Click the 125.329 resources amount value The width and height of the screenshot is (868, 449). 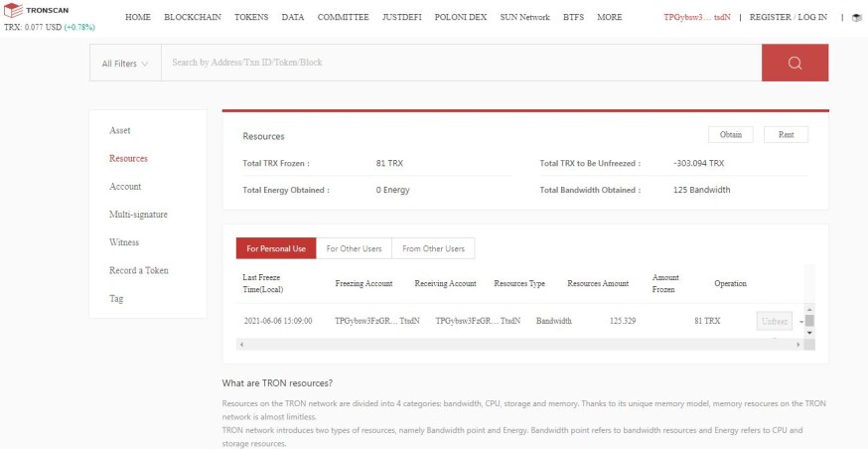(x=623, y=321)
